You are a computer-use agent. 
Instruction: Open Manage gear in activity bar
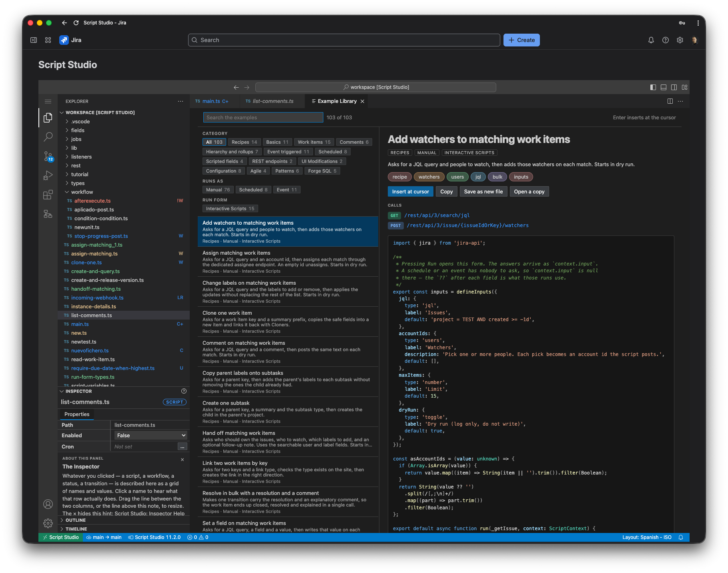click(48, 523)
